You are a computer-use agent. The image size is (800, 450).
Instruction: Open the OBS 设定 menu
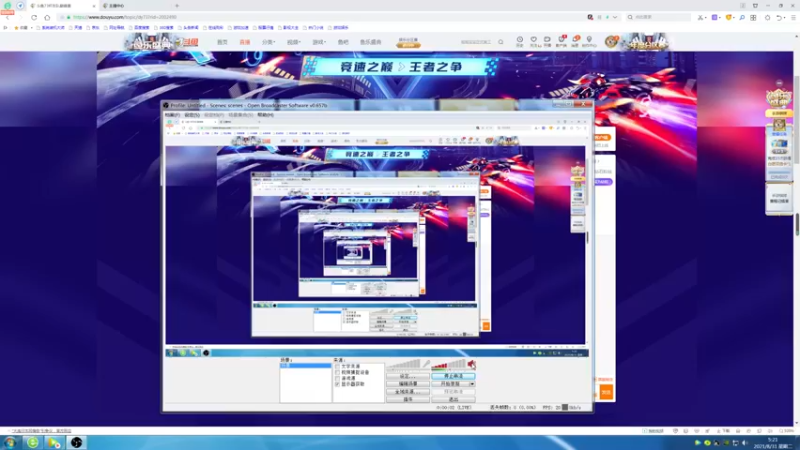point(192,115)
